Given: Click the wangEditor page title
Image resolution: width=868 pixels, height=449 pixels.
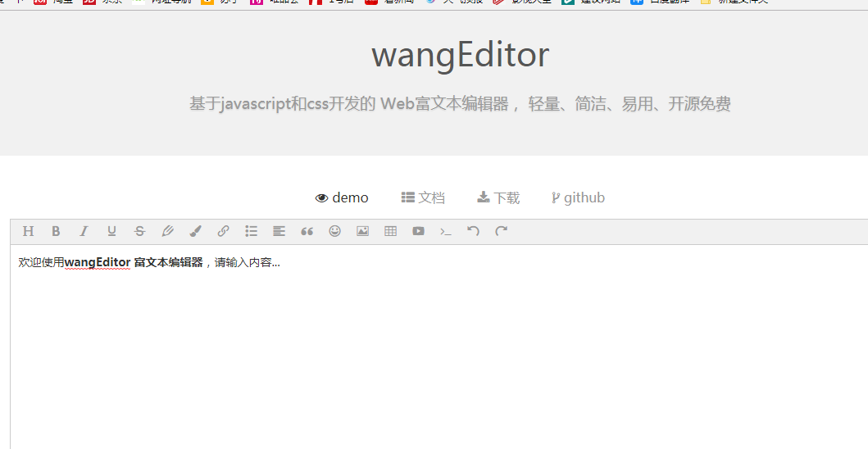Looking at the screenshot, I should point(460,55).
